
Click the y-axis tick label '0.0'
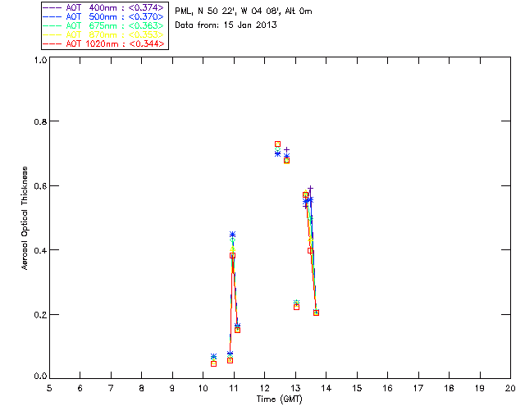[x=40, y=376]
